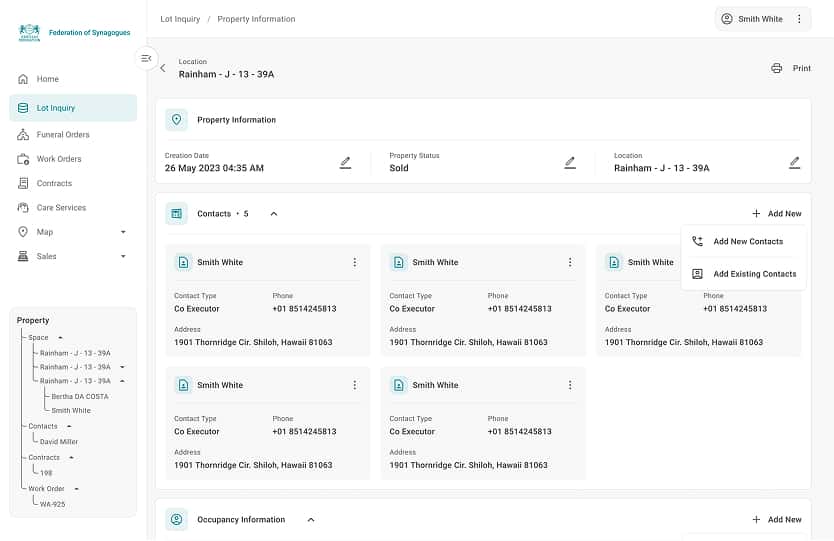834x541 pixels.
Task: Collapse the Contacts section chevron
Action: pos(274,214)
